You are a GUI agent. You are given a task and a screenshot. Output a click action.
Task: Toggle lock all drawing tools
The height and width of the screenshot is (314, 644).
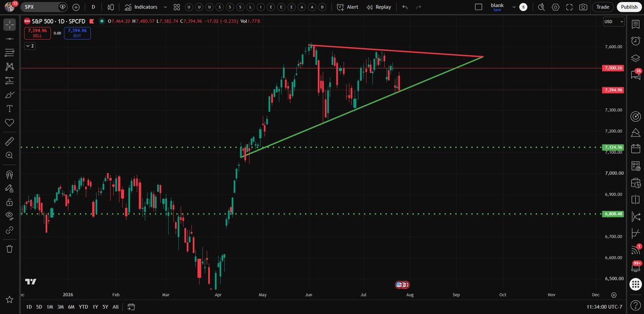point(9,202)
